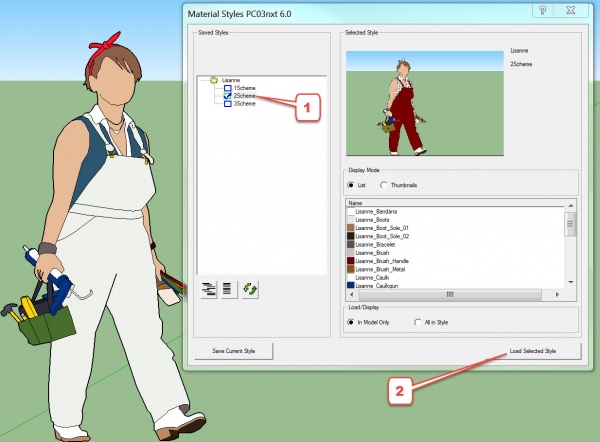Check the 1Scheme checkbox
This screenshot has height=442, width=600.
[x=228, y=88]
